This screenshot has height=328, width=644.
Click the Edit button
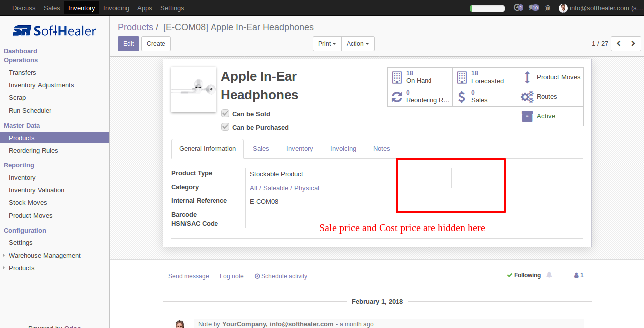(128, 44)
